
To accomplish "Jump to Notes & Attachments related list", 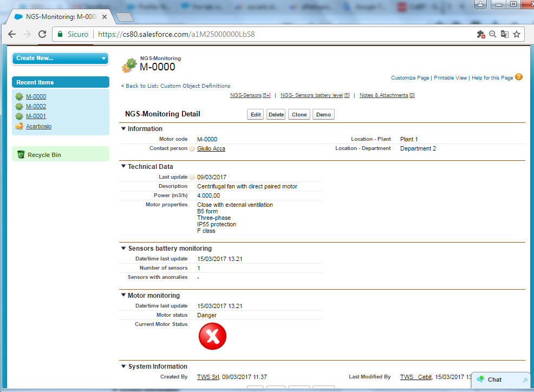I will (387, 95).
